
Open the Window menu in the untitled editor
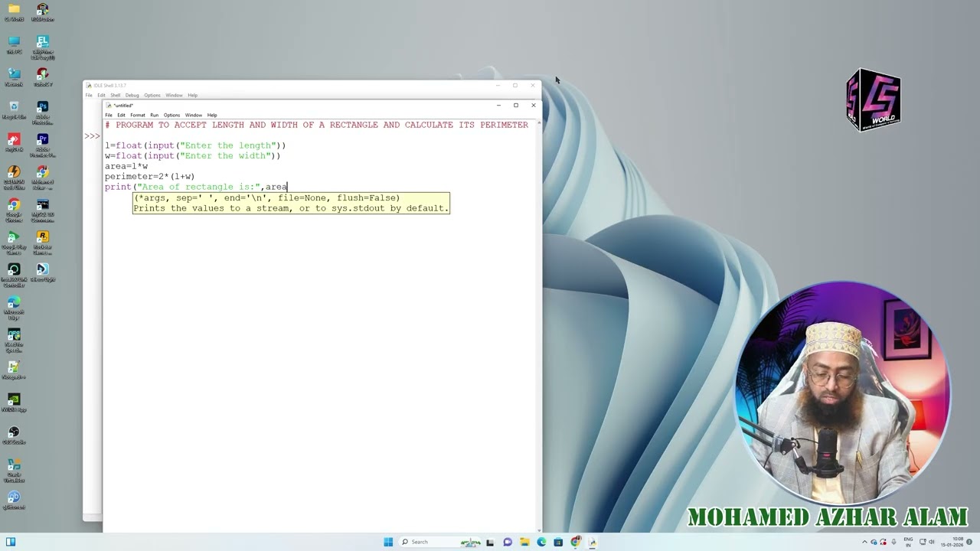coord(194,115)
